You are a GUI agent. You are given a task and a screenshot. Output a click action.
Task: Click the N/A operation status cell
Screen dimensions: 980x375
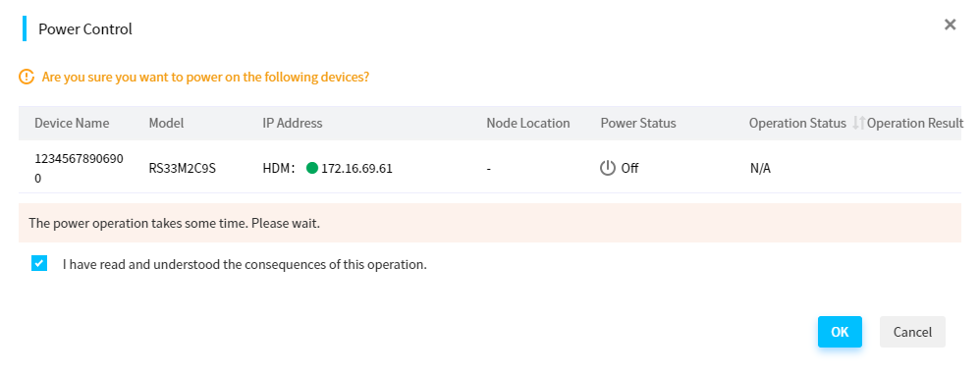760,168
